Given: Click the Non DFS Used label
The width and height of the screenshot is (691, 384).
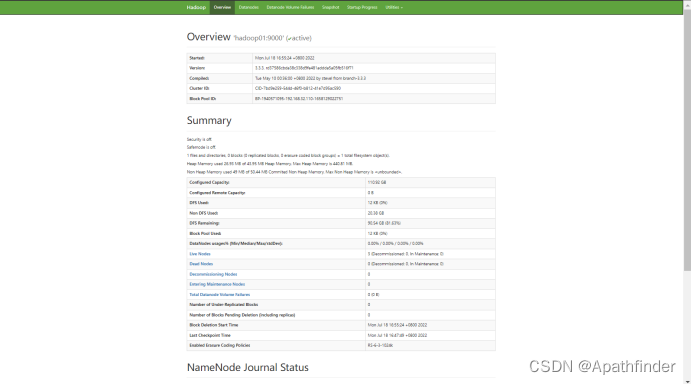Looking at the screenshot, I should point(204,213).
